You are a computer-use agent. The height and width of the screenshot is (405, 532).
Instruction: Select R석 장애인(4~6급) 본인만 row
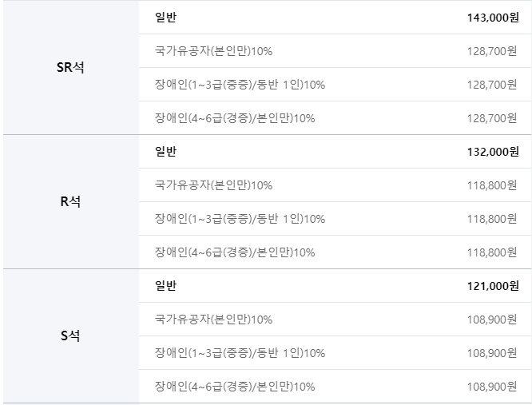335,252
